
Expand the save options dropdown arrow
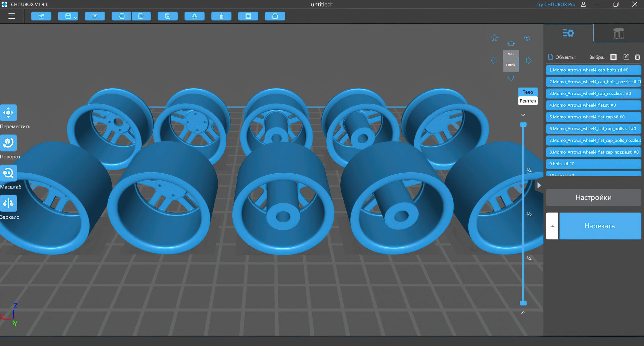(75, 17)
